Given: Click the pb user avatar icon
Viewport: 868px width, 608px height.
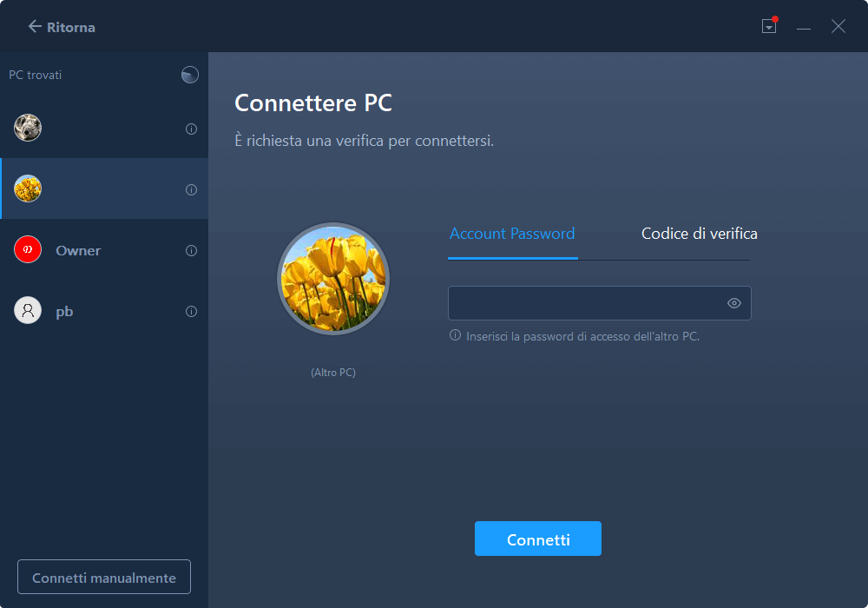Looking at the screenshot, I should (28, 311).
